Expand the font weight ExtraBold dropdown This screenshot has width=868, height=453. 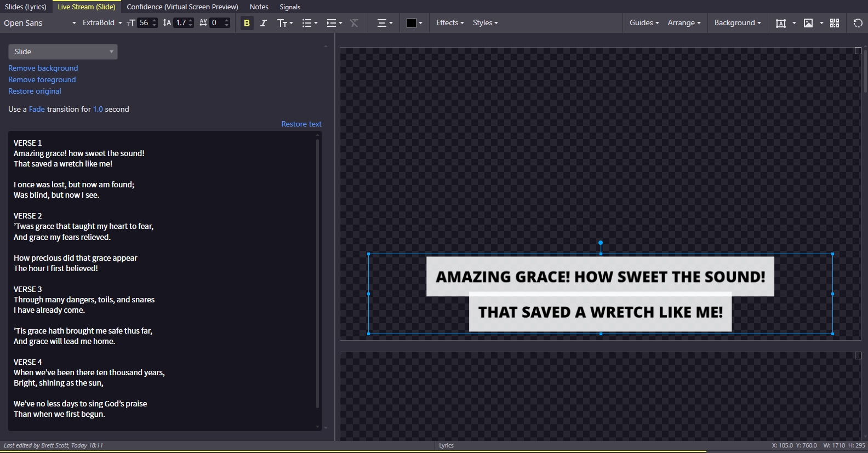(102, 22)
